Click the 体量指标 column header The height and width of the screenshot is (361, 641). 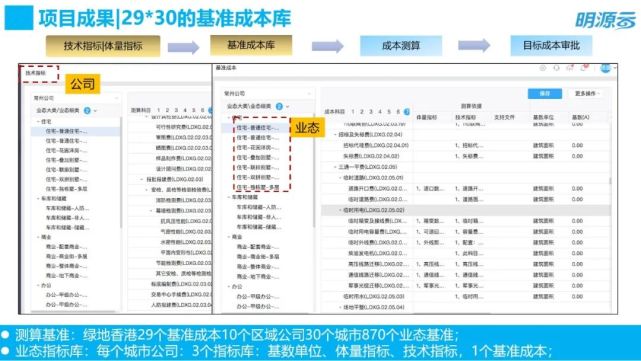(426, 118)
